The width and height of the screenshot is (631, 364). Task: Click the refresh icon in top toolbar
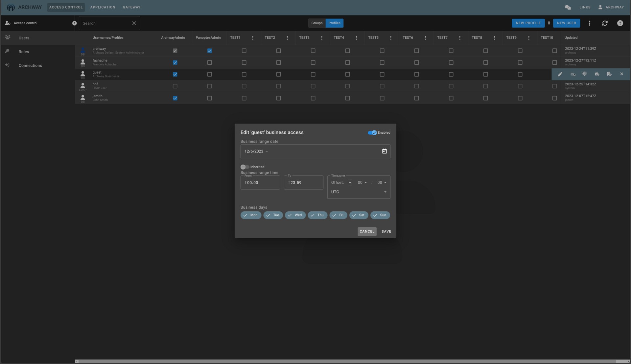pyautogui.click(x=605, y=23)
